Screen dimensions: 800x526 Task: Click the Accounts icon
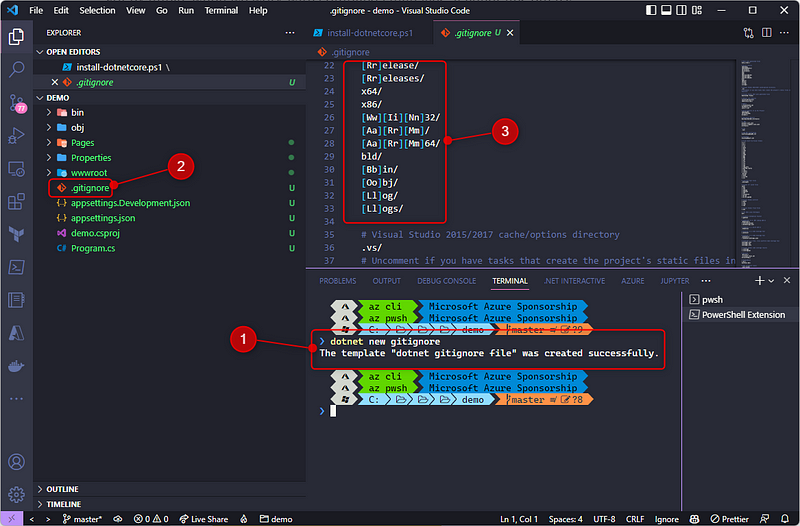point(16,462)
